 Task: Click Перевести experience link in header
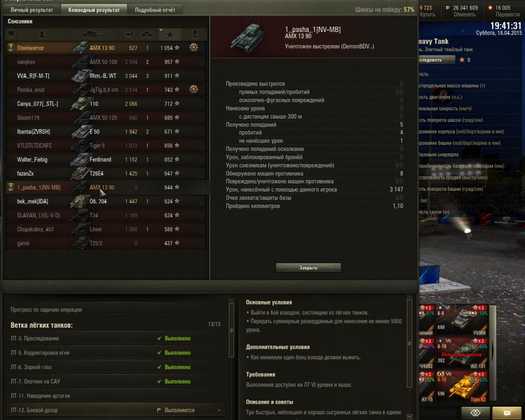pos(507,14)
